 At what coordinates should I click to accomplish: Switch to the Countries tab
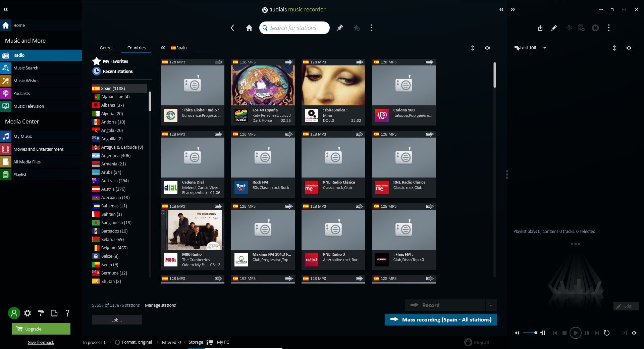pyautogui.click(x=136, y=48)
